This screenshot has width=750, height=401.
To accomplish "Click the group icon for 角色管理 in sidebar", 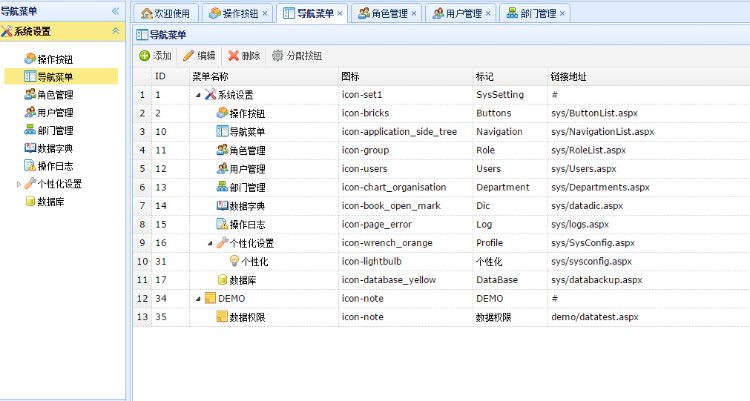I will [x=30, y=94].
